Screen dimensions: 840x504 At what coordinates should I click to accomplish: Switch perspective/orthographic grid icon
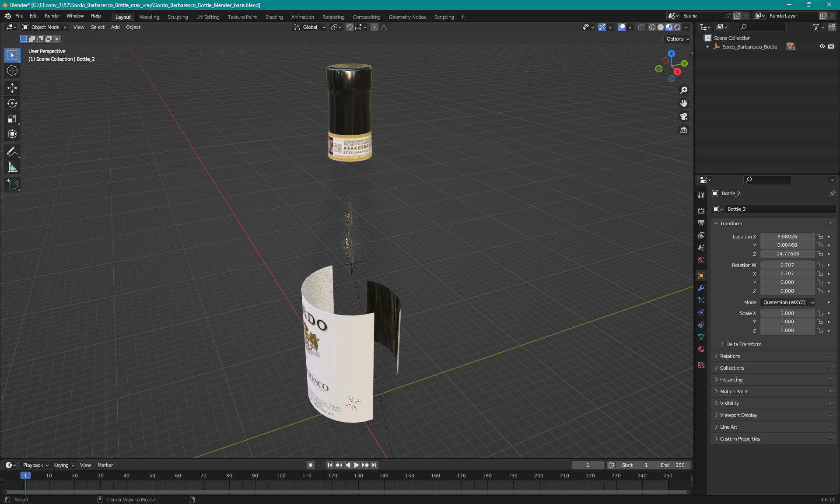pos(684,130)
